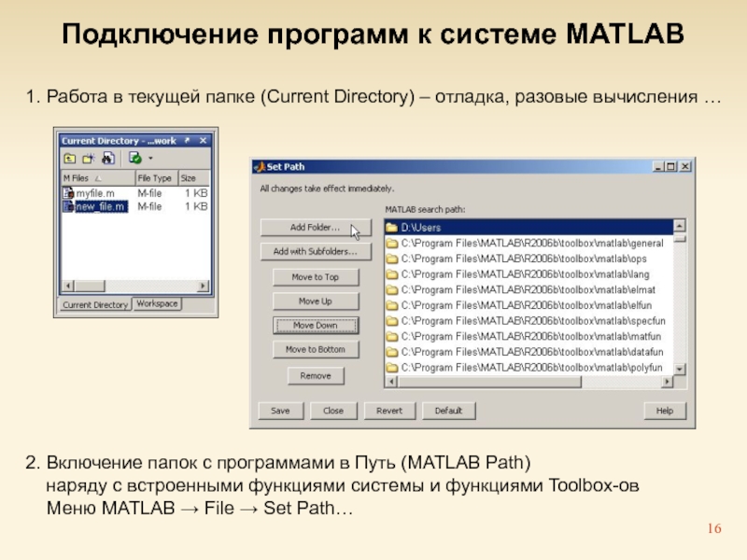Click folder icon beside matlab\elmat path
Viewport: 747px width, 560px height.
[392, 290]
